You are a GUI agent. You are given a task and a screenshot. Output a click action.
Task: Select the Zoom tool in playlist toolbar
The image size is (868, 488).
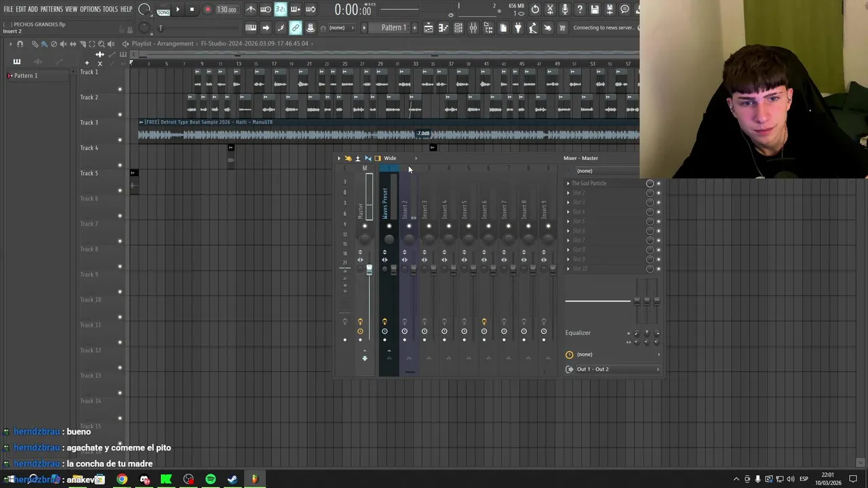coord(101,44)
